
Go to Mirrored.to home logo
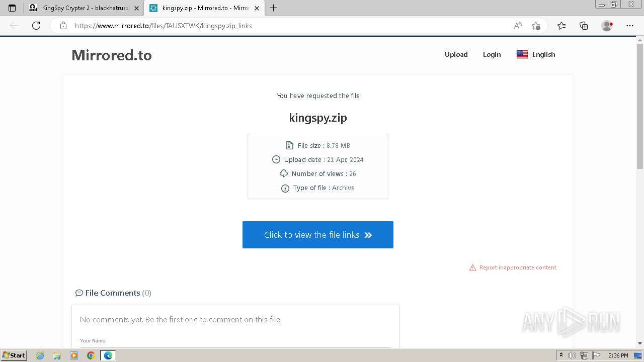point(112,55)
